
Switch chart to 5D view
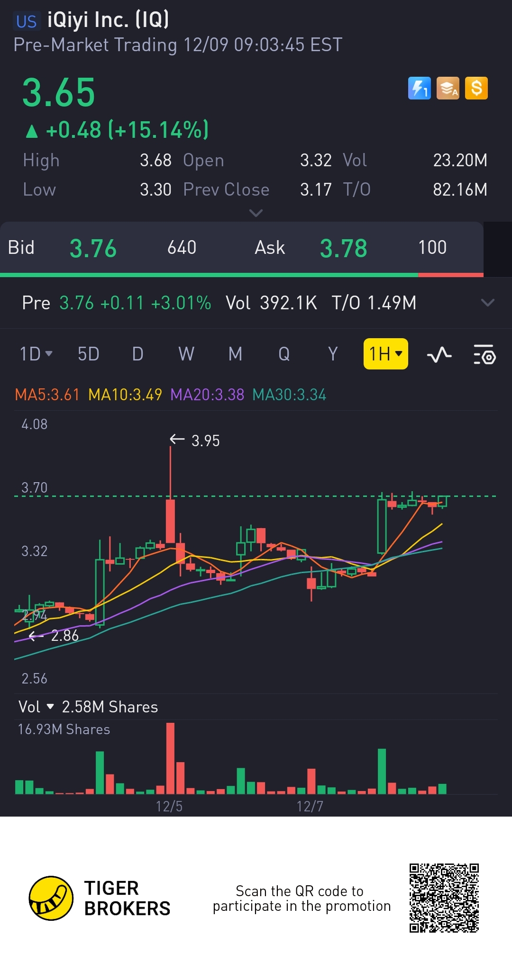(x=89, y=354)
